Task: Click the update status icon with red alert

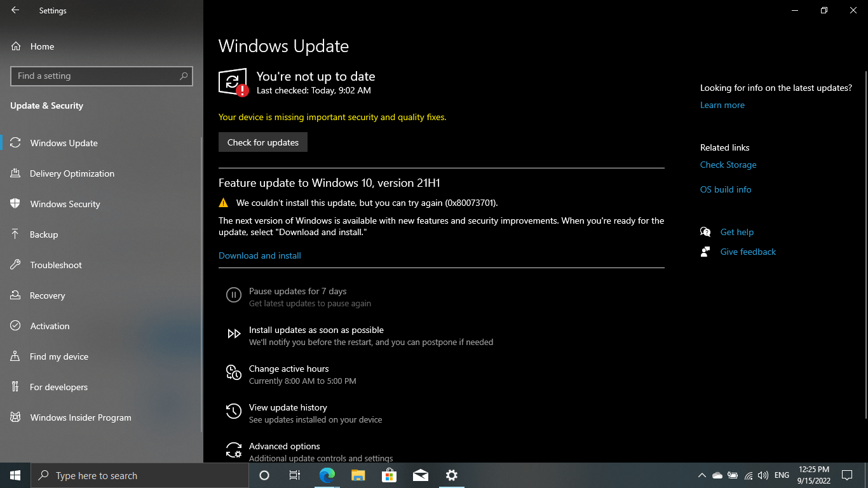Action: pyautogui.click(x=233, y=82)
